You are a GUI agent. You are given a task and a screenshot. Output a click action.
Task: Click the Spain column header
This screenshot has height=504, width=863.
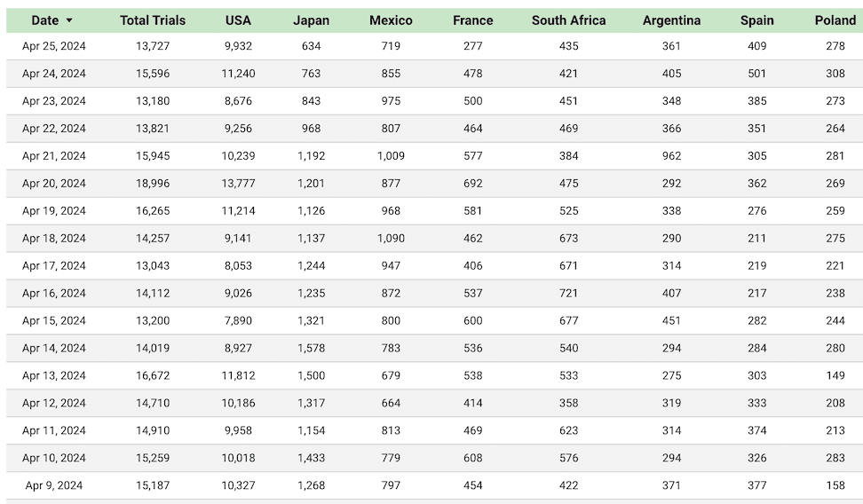pos(756,20)
